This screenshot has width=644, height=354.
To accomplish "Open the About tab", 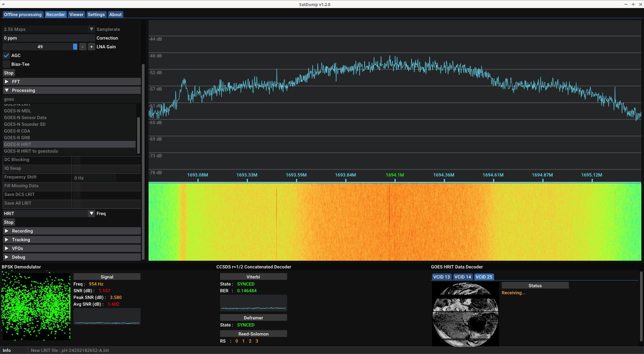I will 115,14.
